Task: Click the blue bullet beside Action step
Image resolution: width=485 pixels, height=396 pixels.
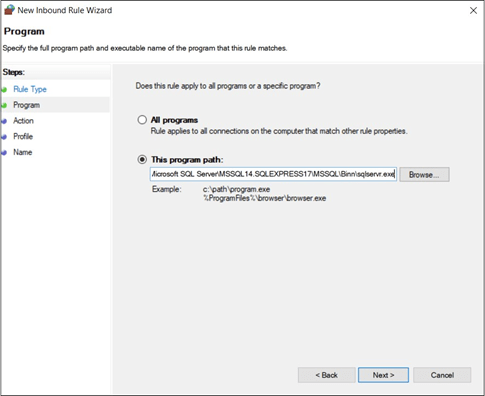Action: coord(4,121)
